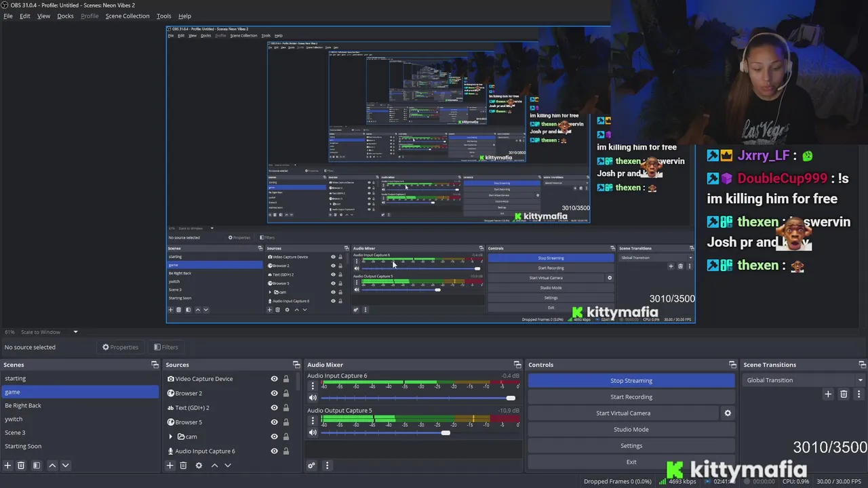Click the Exit button in Controls
Viewport: 868px width, 488px height.
tap(631, 462)
